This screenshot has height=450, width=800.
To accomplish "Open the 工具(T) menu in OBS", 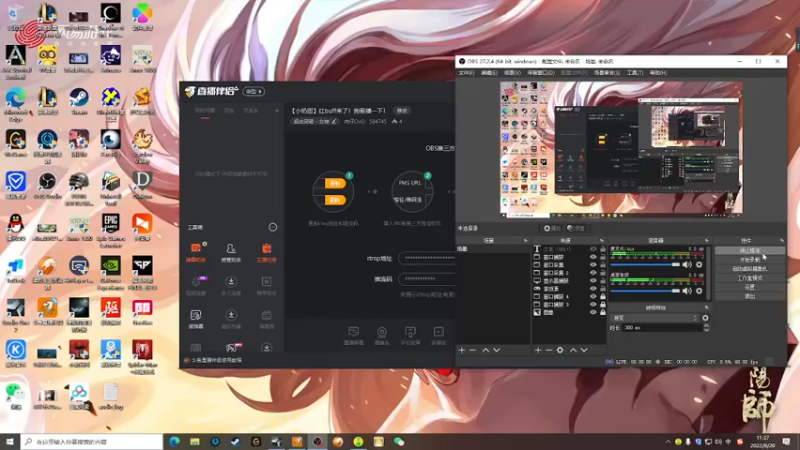I will click(x=635, y=73).
